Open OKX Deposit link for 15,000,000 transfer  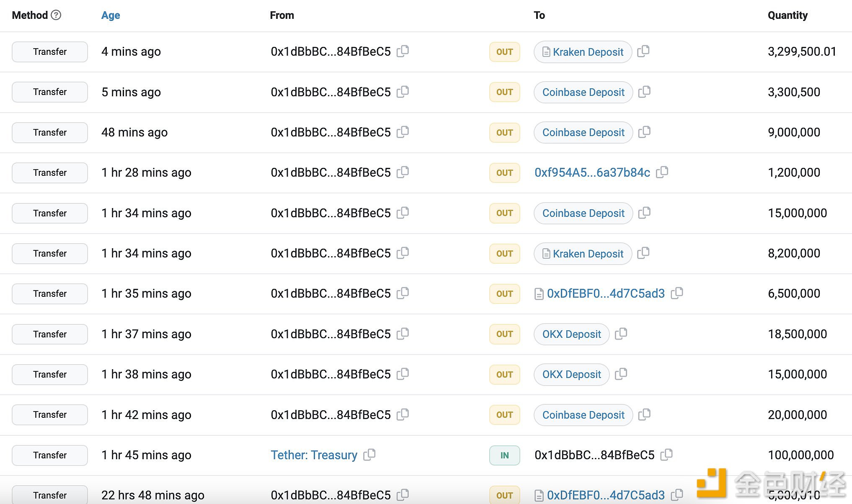tap(571, 374)
